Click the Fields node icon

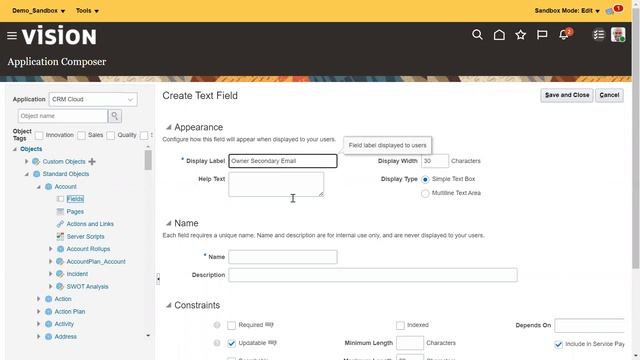pyautogui.click(x=60, y=199)
